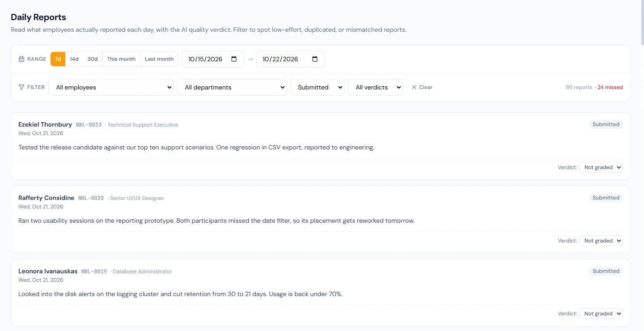
Task: Select the 7d range option
Action: 58,59
